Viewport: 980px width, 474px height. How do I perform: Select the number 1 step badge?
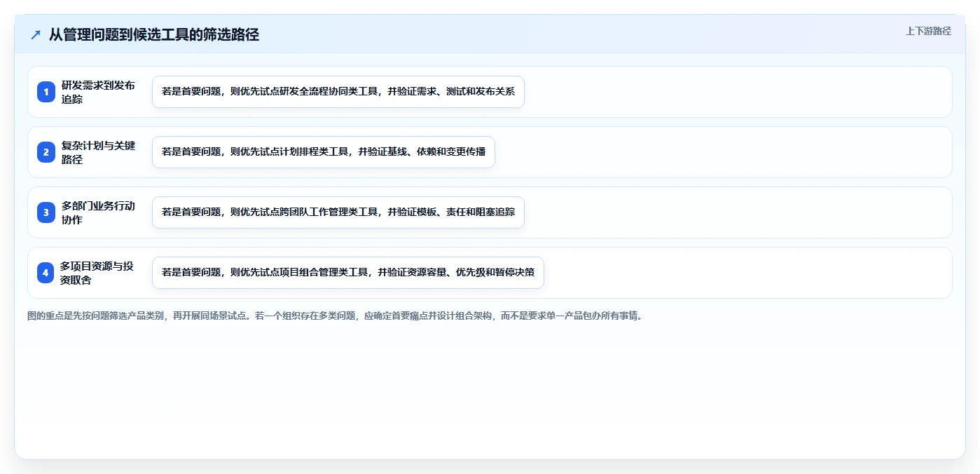pos(46,92)
